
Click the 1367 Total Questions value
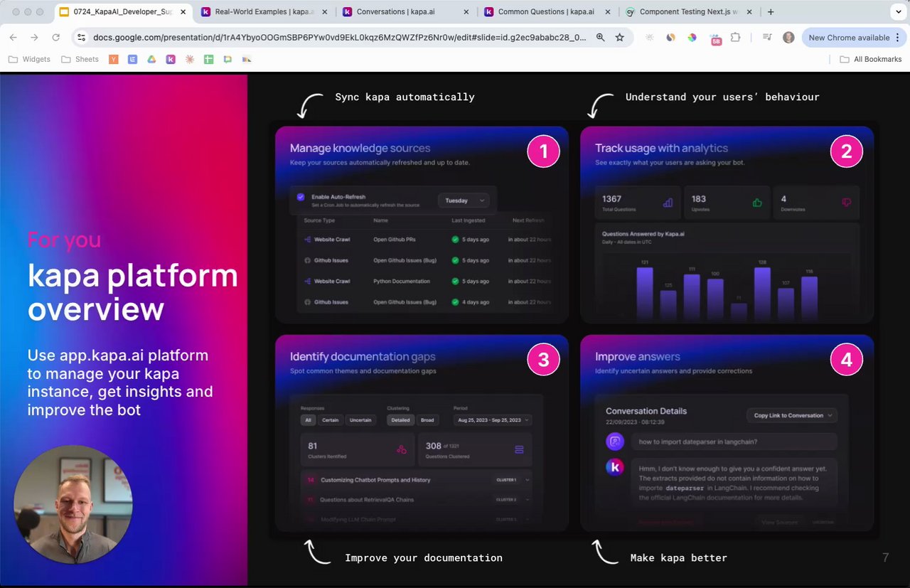(x=612, y=199)
